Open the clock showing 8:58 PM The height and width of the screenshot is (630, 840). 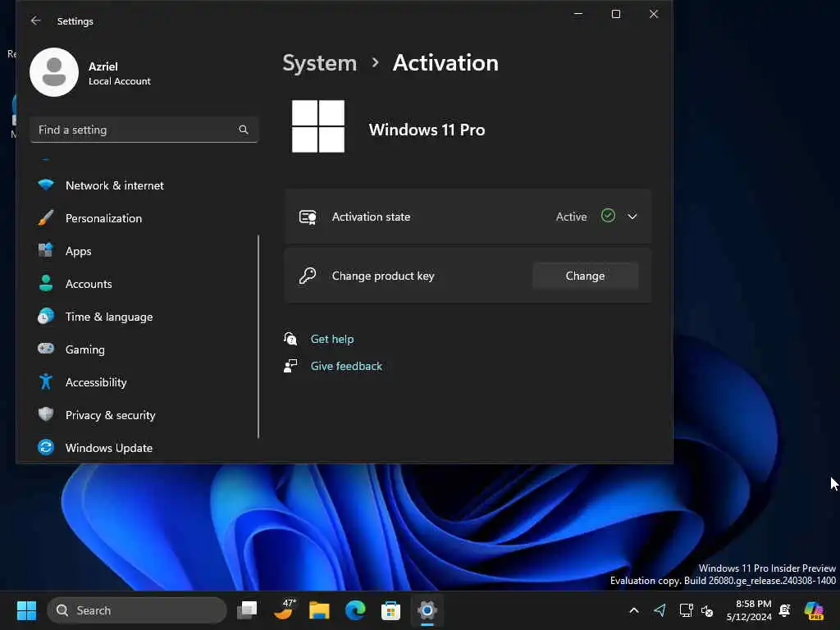pyautogui.click(x=749, y=610)
